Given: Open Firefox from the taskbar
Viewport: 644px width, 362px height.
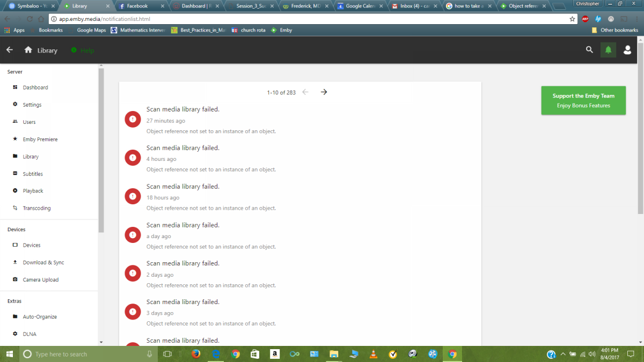Looking at the screenshot, I should pos(195,354).
